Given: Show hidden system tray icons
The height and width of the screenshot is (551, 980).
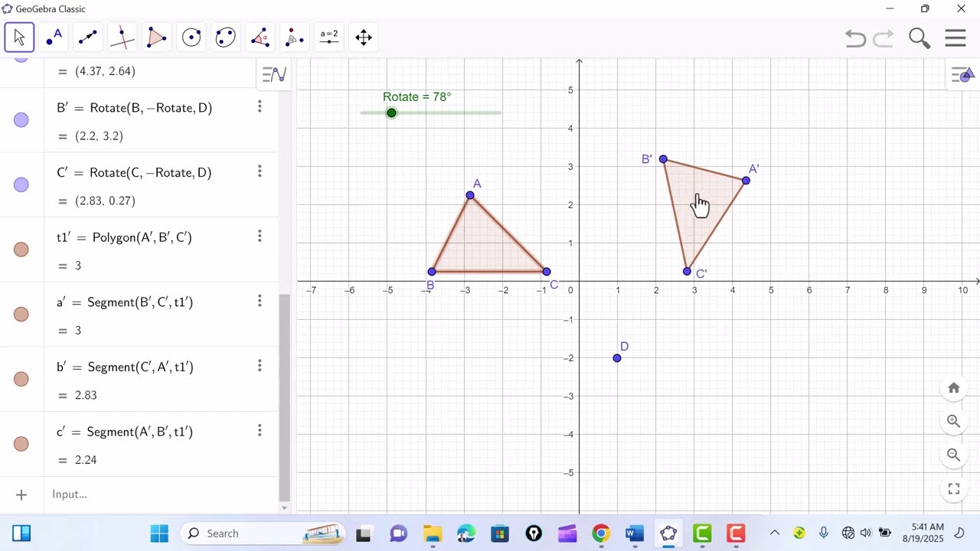Looking at the screenshot, I should [774, 533].
